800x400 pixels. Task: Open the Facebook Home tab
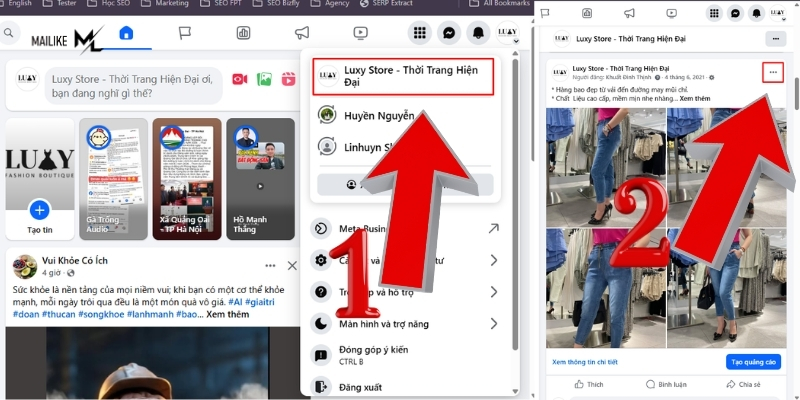[126, 34]
